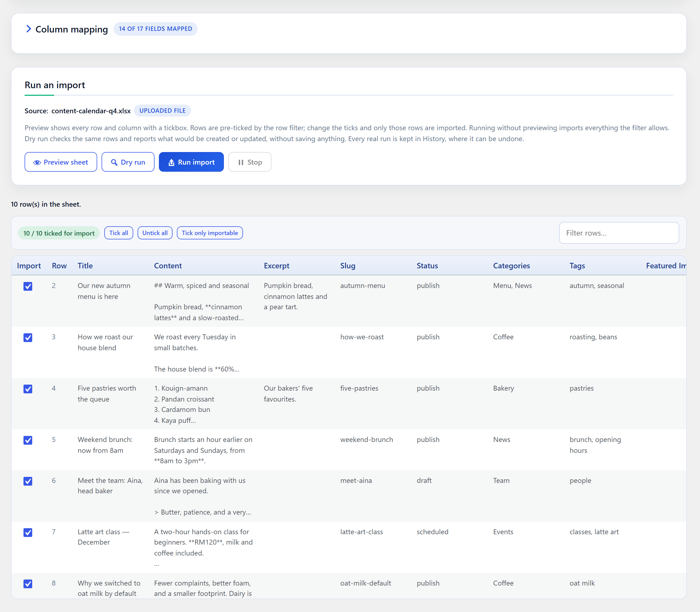The width and height of the screenshot is (700, 612).
Task: Click the 'classes, latte art' tags cell
Action: pos(594,532)
